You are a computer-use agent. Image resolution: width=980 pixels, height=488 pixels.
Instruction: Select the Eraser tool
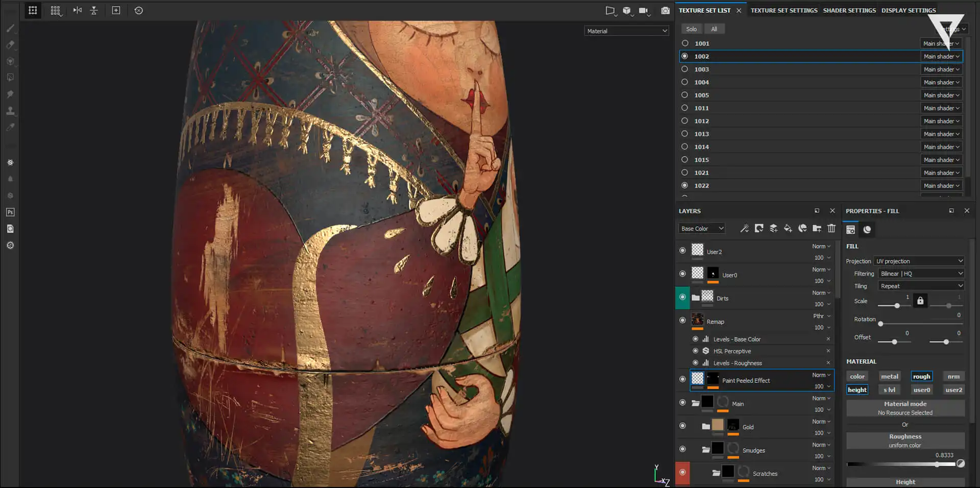pyautogui.click(x=10, y=45)
